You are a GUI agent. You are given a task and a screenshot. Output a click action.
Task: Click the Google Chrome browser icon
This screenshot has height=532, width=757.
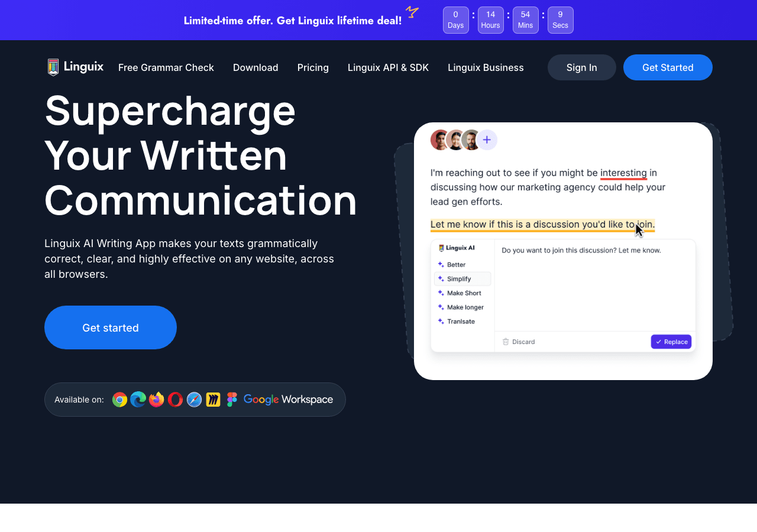pyautogui.click(x=120, y=400)
